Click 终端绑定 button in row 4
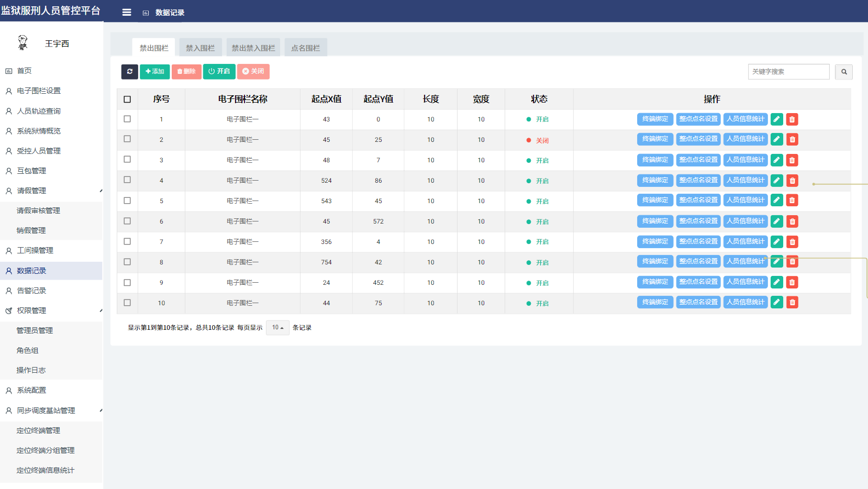868x489 pixels. point(655,181)
